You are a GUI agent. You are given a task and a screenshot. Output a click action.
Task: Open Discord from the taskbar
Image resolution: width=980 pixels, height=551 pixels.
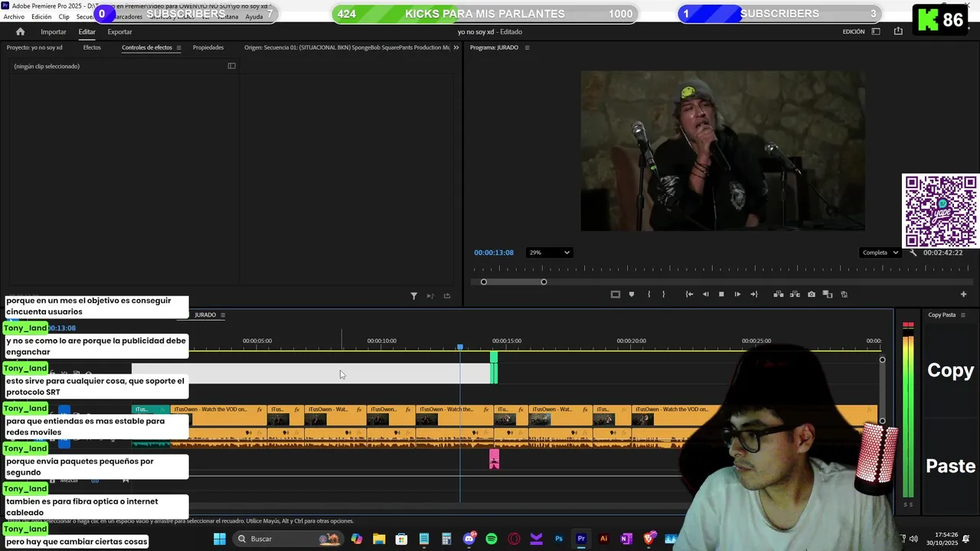(469, 539)
